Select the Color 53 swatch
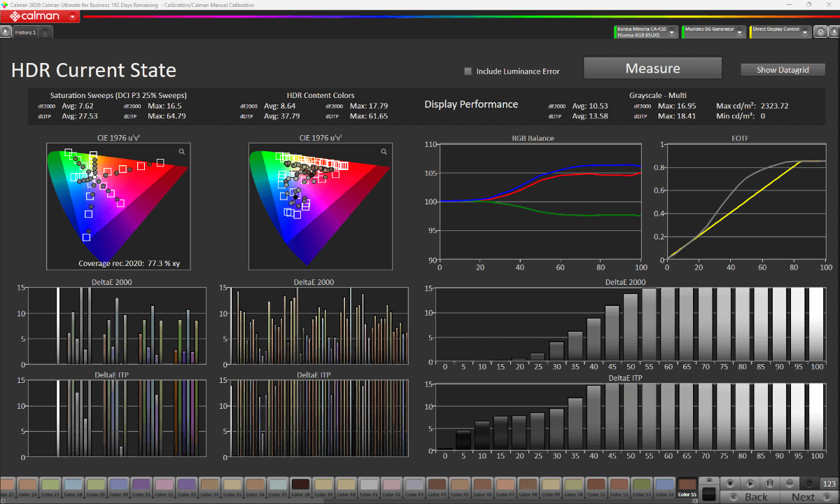 pyautogui.click(x=643, y=486)
